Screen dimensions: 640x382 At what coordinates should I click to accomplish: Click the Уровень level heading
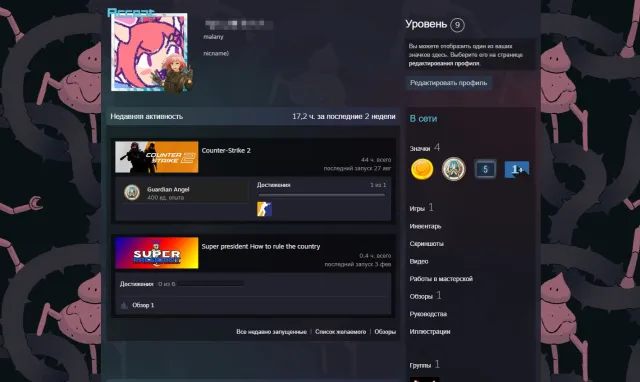pyautogui.click(x=426, y=24)
